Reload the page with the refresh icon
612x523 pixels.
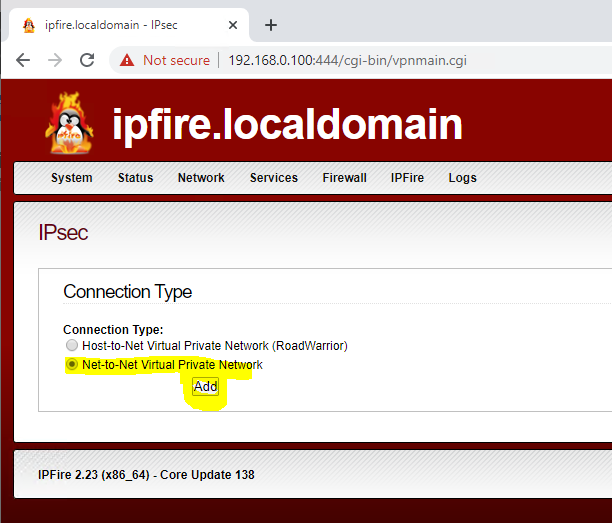(87, 60)
